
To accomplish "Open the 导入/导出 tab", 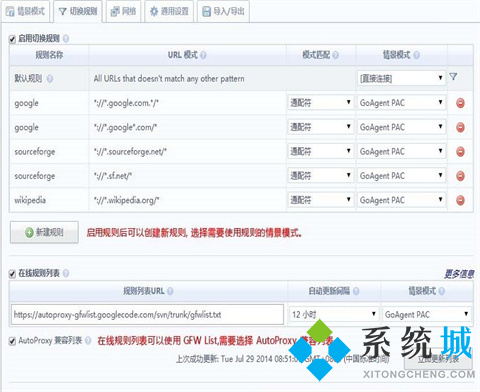I will [223, 11].
